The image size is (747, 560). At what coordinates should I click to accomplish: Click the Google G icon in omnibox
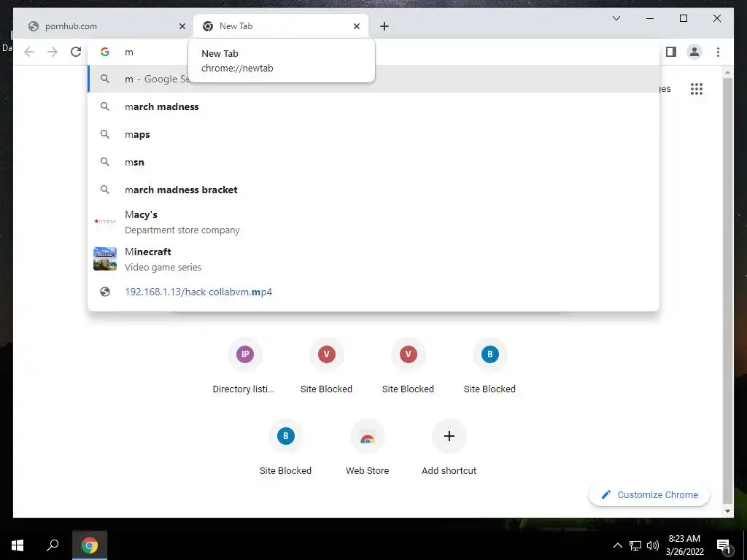[x=105, y=52]
